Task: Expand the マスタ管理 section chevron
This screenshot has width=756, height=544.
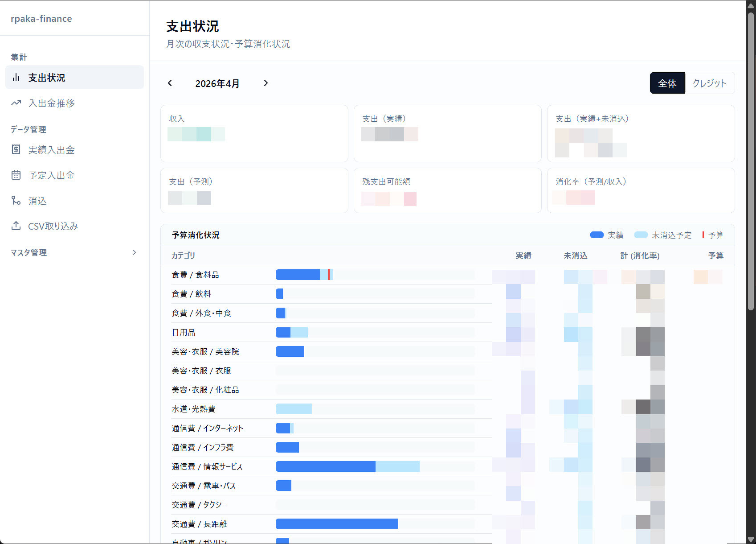Action: pyautogui.click(x=135, y=252)
